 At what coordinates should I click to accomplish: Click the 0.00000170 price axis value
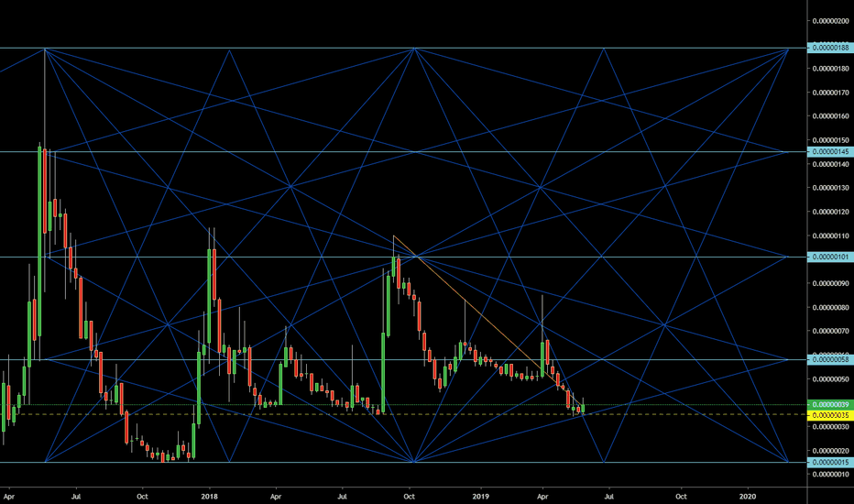click(x=830, y=93)
